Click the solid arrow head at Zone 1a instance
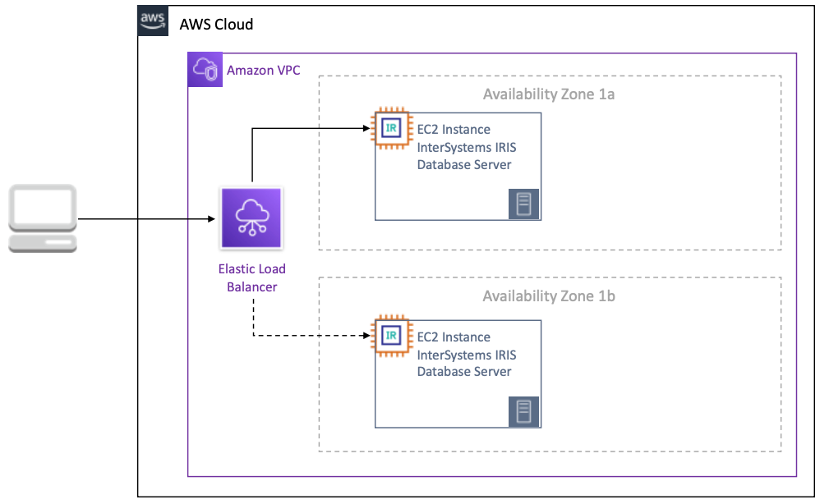 (x=367, y=128)
